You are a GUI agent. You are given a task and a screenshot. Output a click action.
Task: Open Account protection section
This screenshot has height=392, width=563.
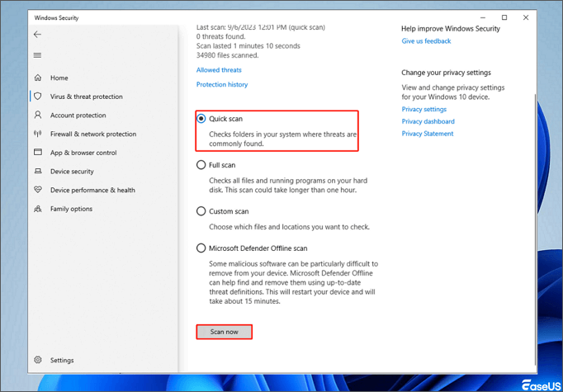pyautogui.click(x=78, y=116)
